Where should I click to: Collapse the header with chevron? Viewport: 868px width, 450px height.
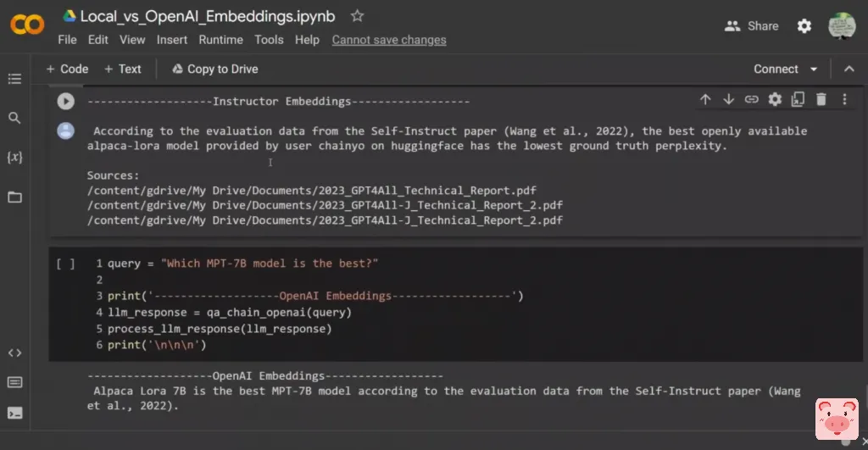pos(849,69)
